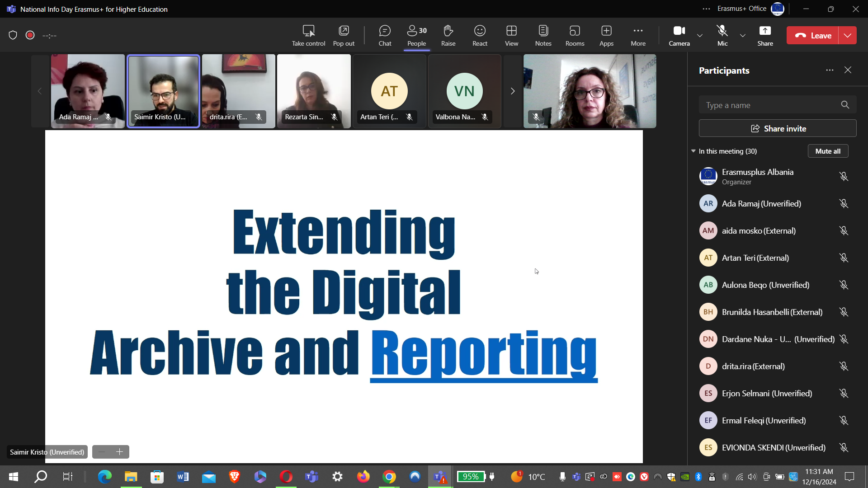Viewport: 868px width, 488px height.
Task: Open the Chat panel
Action: click(385, 35)
